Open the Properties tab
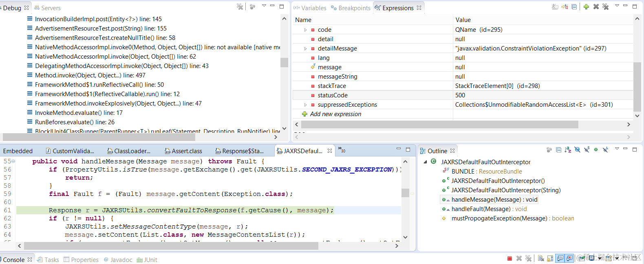This screenshot has width=644, height=264. pyautogui.click(x=81, y=260)
